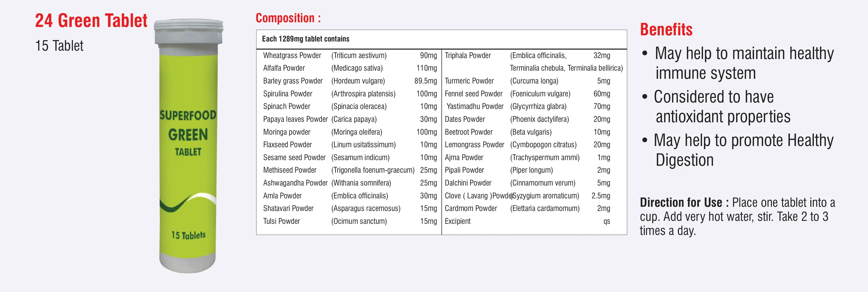Click the '15 Tablets' text on the tube
Viewport: 868px width, 292px height.
188,235
